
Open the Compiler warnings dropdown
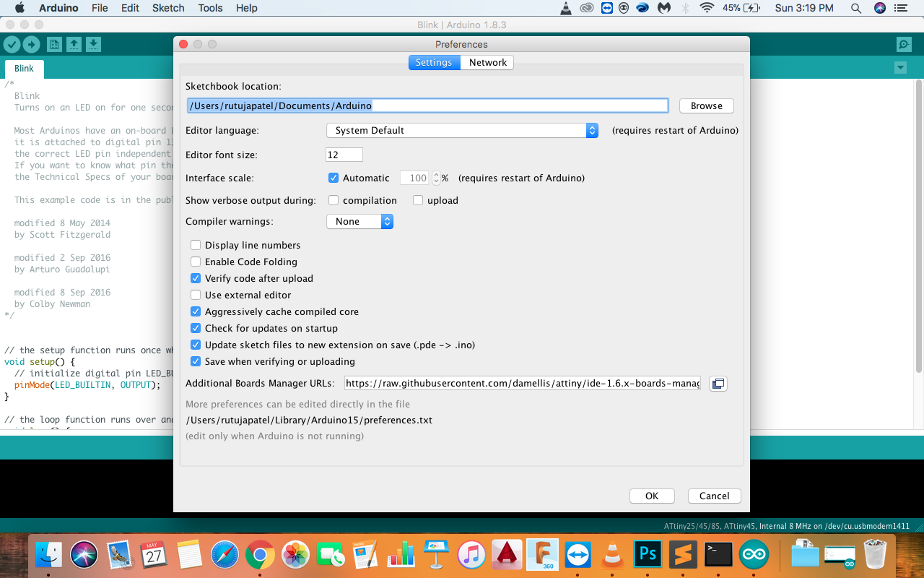pos(359,222)
